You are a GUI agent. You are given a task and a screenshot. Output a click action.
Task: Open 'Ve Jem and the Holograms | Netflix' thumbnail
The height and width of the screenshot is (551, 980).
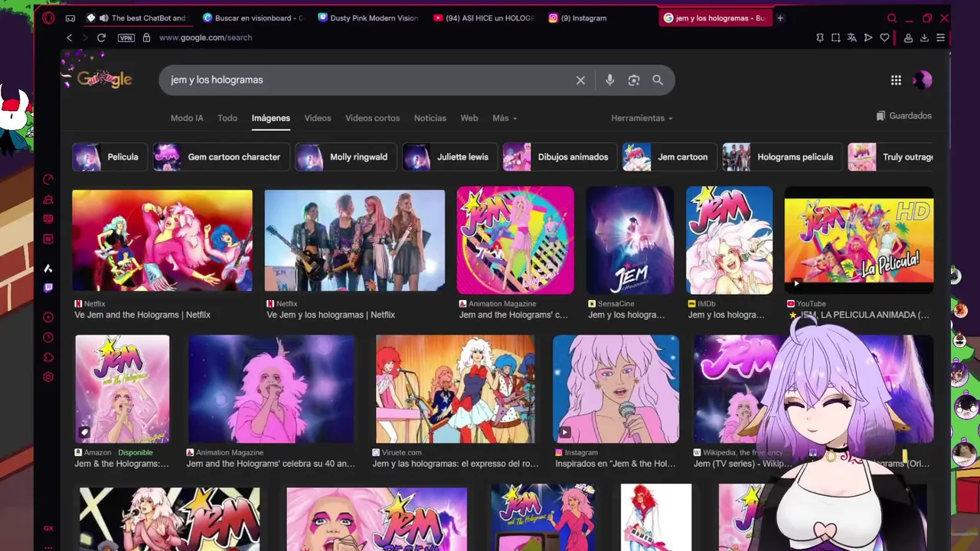[x=162, y=240]
